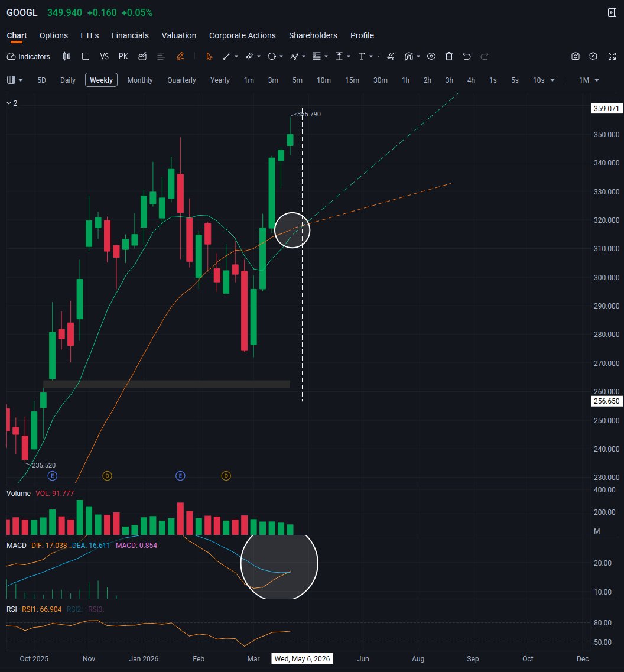Click the horizontal lines list icon
Screen dimensions: 624x672
[x=161, y=57]
